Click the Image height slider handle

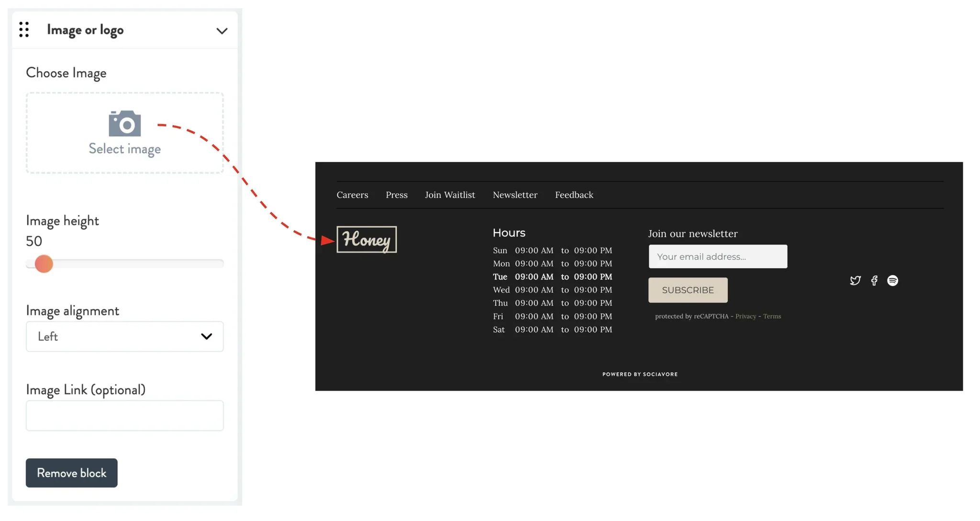44,264
